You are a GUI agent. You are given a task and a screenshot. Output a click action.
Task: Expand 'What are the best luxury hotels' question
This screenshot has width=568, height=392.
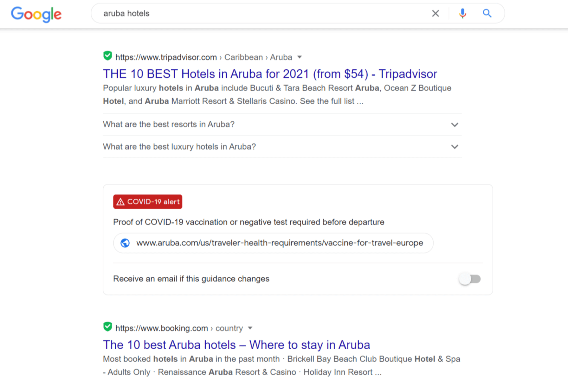pos(455,147)
